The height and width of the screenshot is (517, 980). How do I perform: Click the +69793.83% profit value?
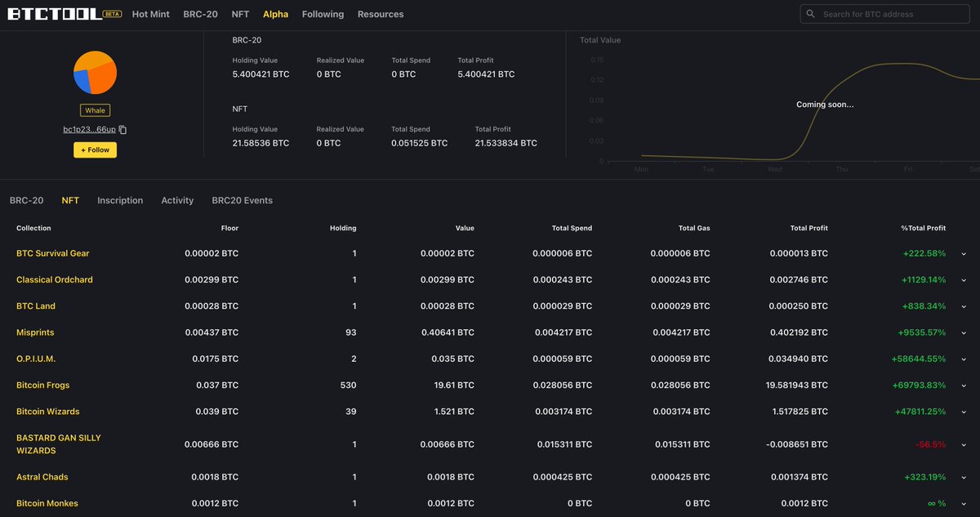(x=920, y=386)
